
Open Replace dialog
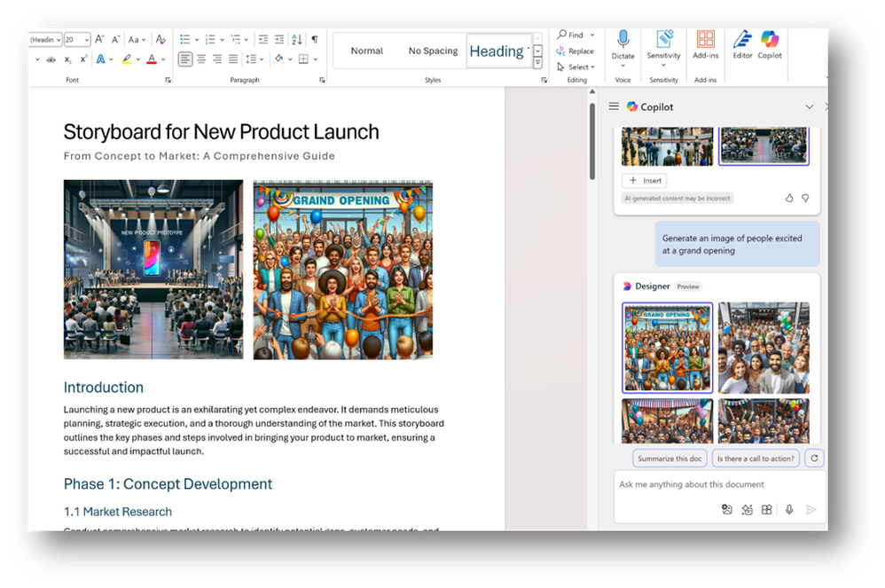coord(576,51)
